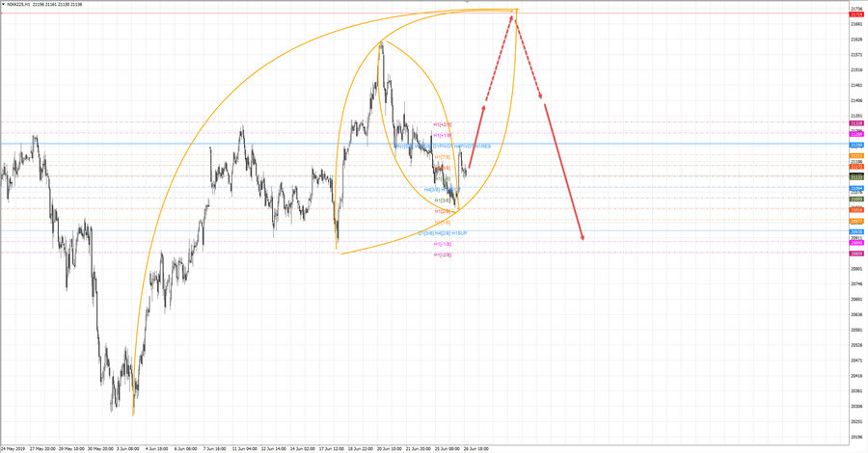The height and width of the screenshot is (453, 868).
Task: Click the 21461 price axis value
Action: [856, 85]
